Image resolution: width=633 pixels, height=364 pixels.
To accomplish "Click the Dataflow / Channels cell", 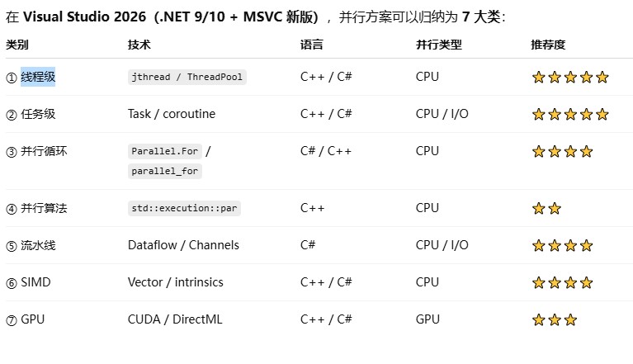I will coord(183,245).
